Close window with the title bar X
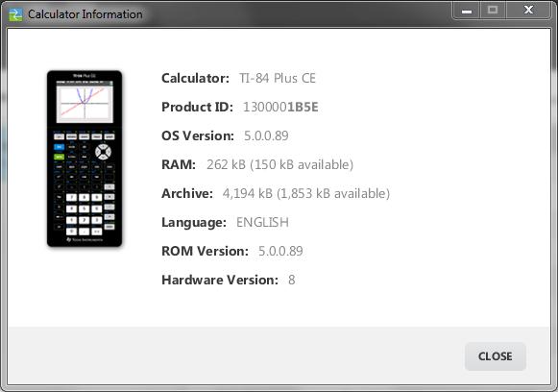This screenshot has width=558, height=392. coord(529,11)
